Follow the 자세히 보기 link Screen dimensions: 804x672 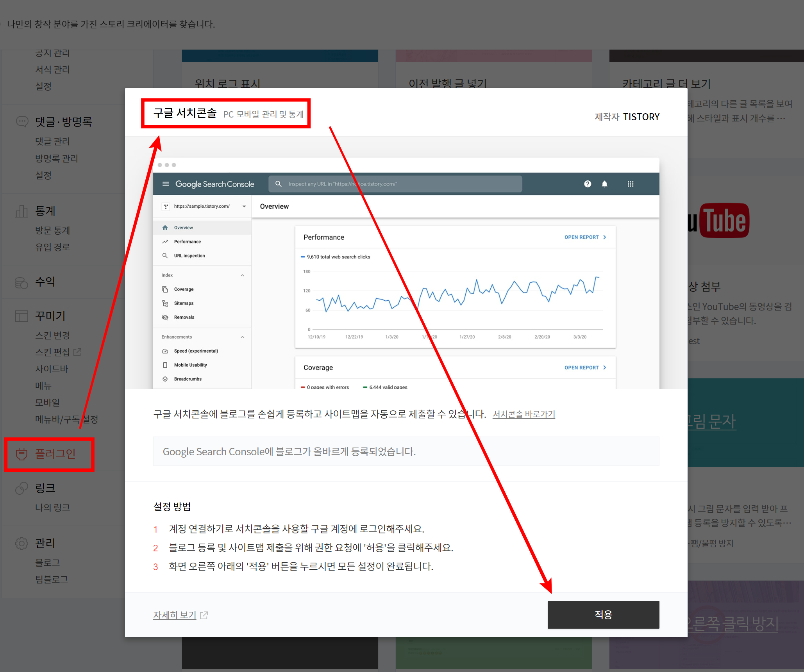click(x=175, y=615)
